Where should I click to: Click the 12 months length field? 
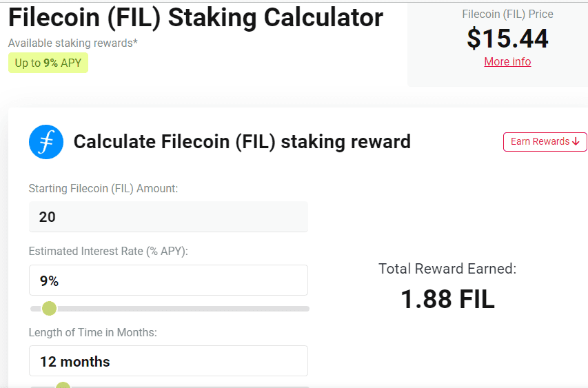(x=168, y=361)
